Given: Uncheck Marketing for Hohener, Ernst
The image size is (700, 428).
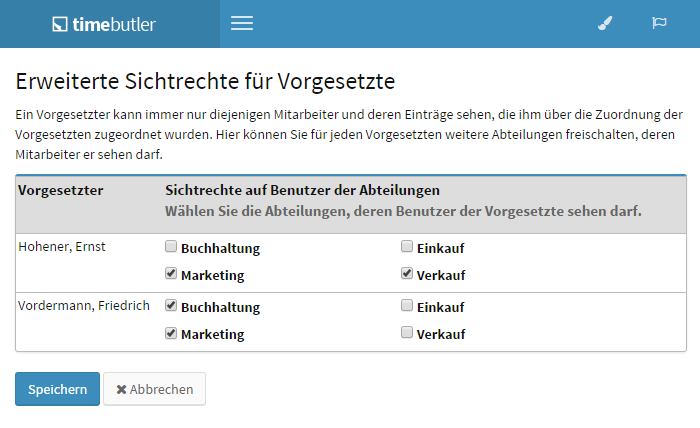Looking at the screenshot, I should pyautogui.click(x=171, y=274).
